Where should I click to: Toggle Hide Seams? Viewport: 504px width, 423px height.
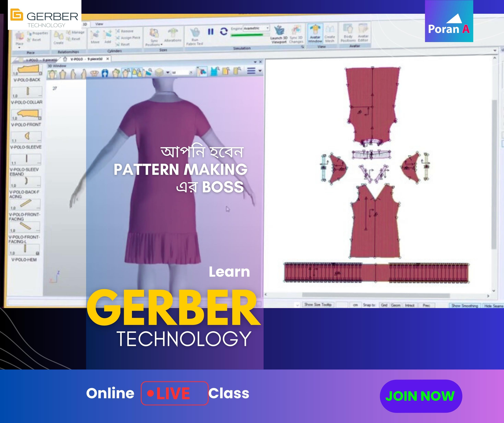pos(493,306)
